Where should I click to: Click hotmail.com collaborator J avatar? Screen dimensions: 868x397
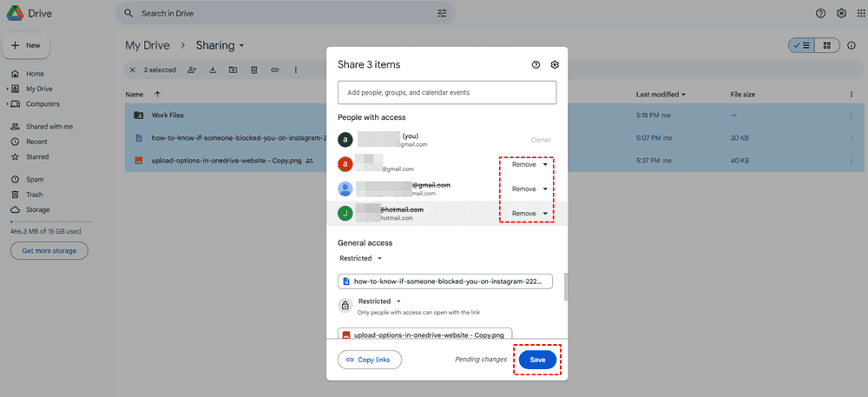click(345, 213)
